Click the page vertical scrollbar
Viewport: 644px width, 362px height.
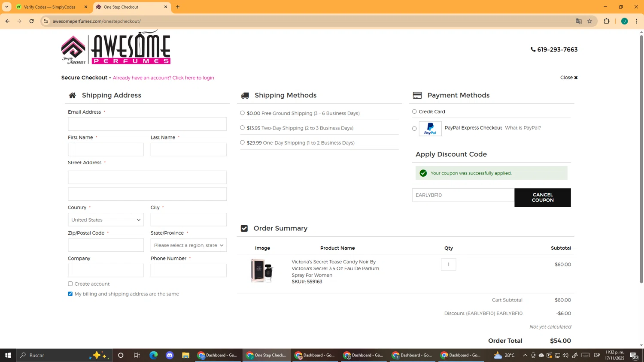pos(641,159)
